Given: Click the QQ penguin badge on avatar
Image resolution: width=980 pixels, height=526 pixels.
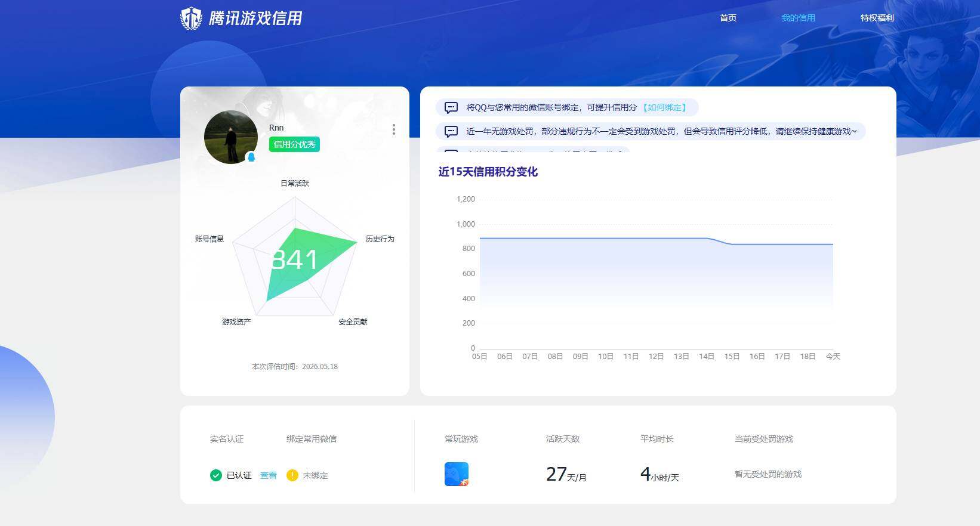Looking at the screenshot, I should 251,157.
